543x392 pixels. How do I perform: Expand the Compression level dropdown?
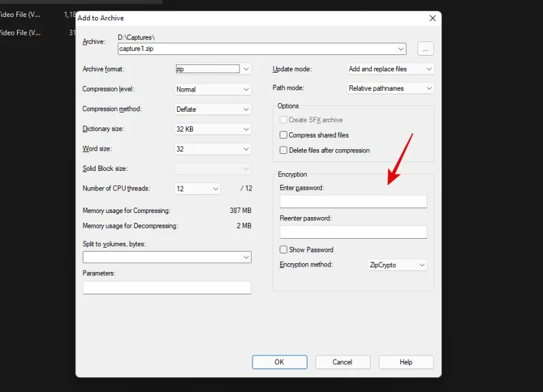click(x=213, y=89)
